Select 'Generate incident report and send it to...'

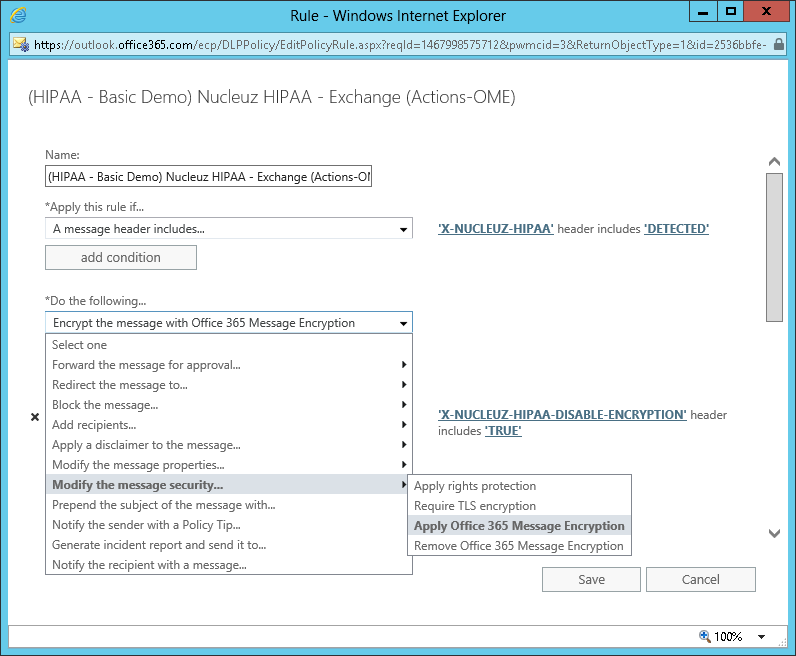tap(228, 545)
